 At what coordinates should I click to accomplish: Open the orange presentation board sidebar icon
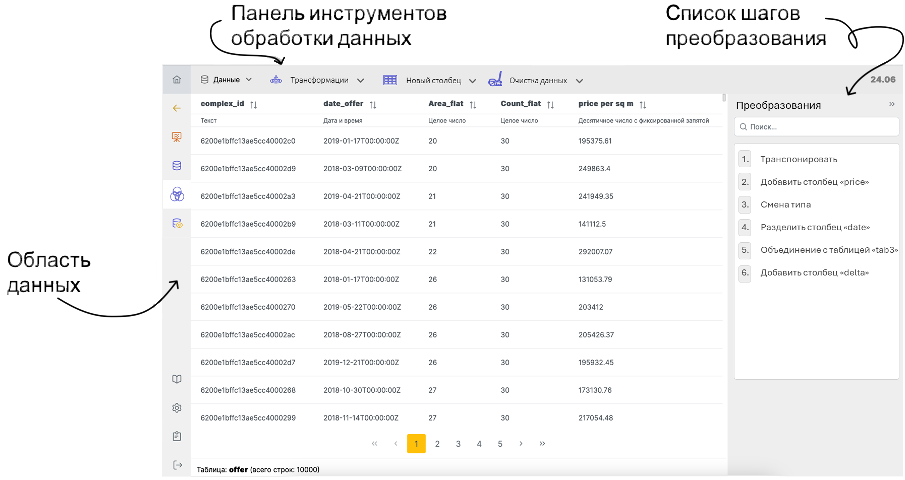coord(177,137)
